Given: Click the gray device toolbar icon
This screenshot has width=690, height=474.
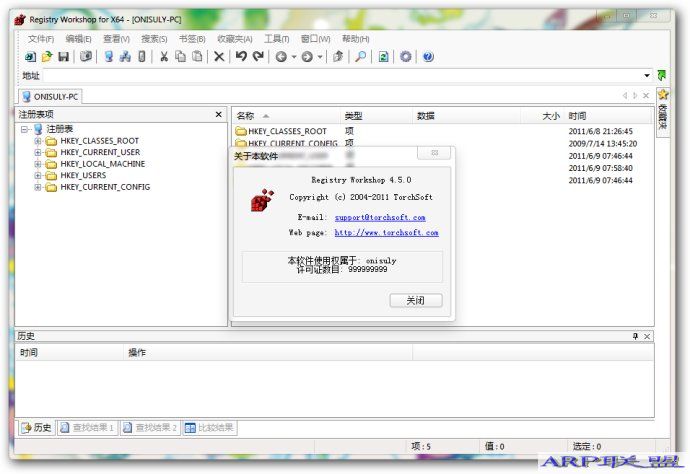Looking at the screenshot, I should click(x=142, y=56).
